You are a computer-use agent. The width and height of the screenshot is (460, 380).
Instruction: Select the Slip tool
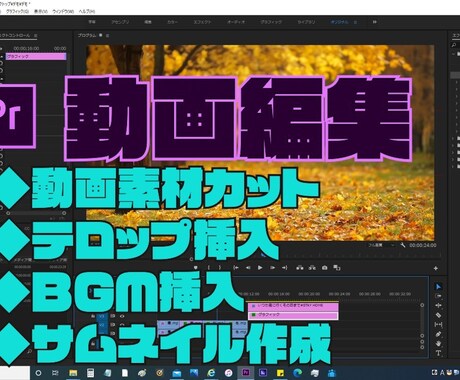tap(439, 324)
